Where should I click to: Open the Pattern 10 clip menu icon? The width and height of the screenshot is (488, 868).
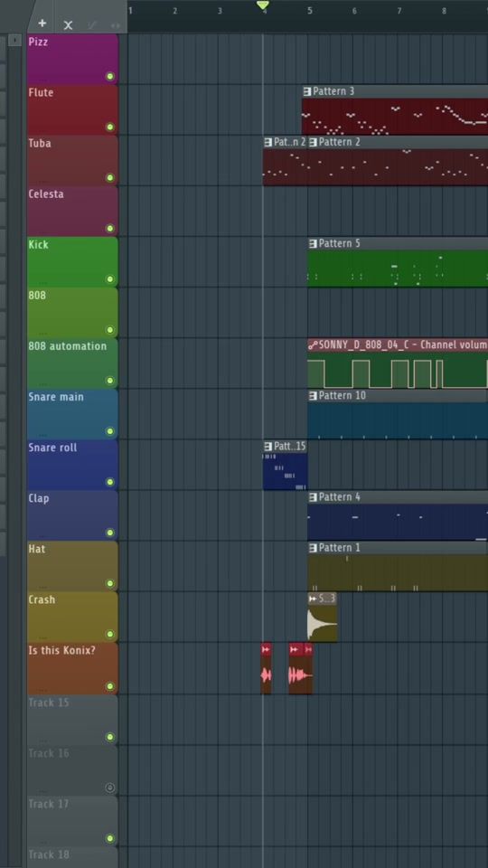pos(314,396)
